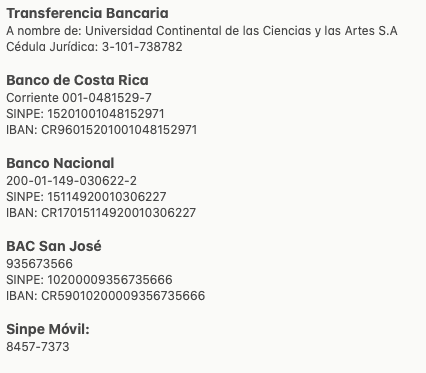Click the Cédula Jurídica label text
426x373 pixels.
point(52,47)
